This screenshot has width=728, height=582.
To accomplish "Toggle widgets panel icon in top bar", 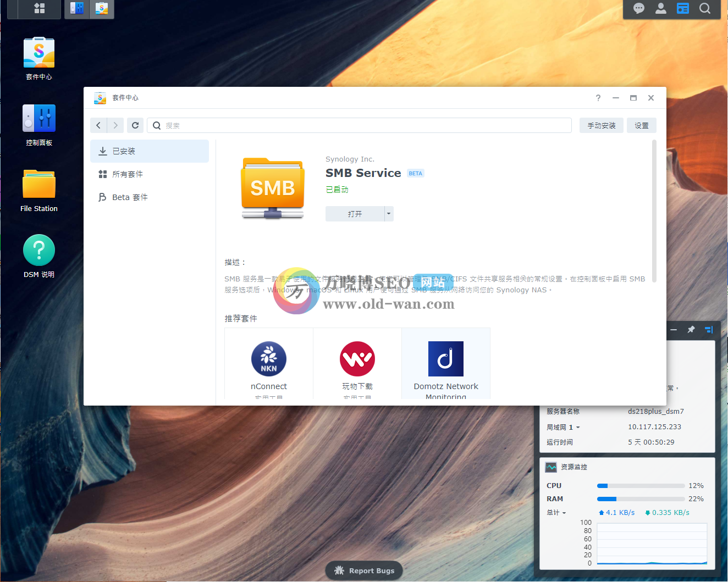I will point(683,8).
